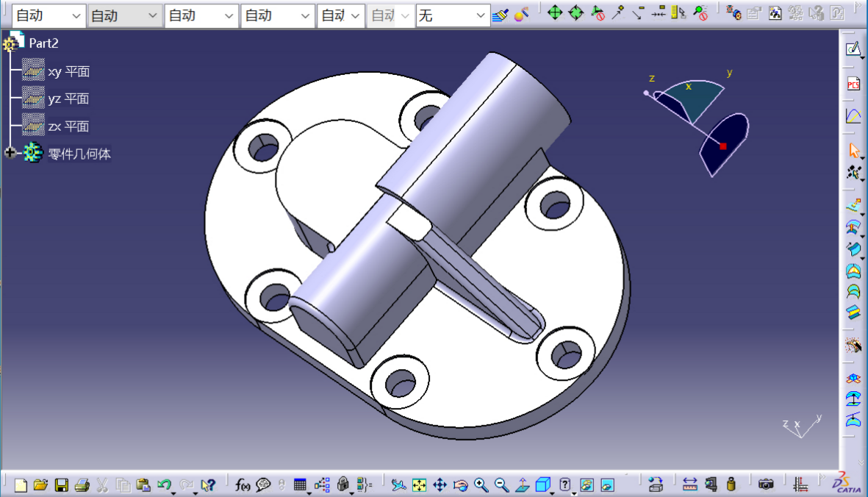
Task: Toggle Swap Visible Space icon
Action: 607,485
